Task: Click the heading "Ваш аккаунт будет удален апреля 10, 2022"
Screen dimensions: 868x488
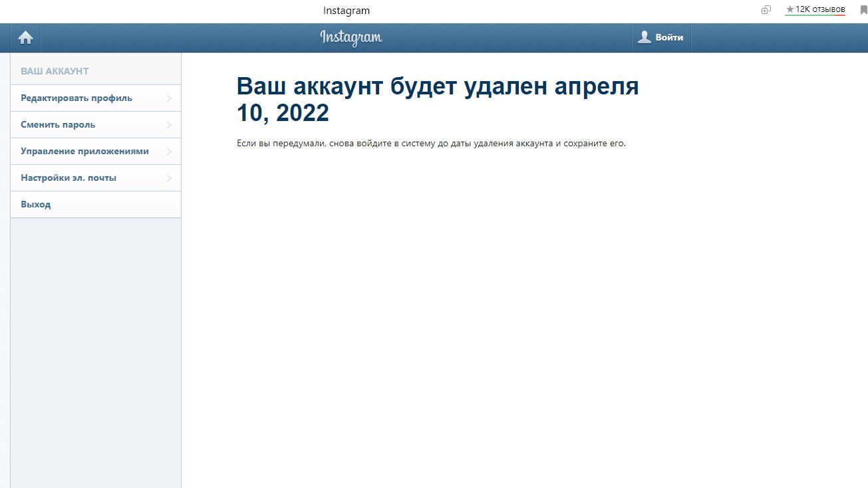Action: (438, 100)
